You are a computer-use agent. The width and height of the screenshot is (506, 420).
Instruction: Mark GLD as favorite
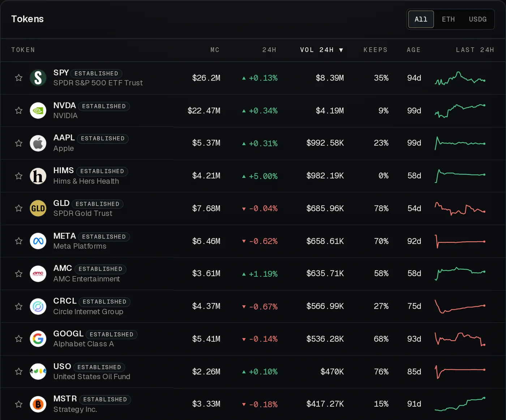point(19,208)
